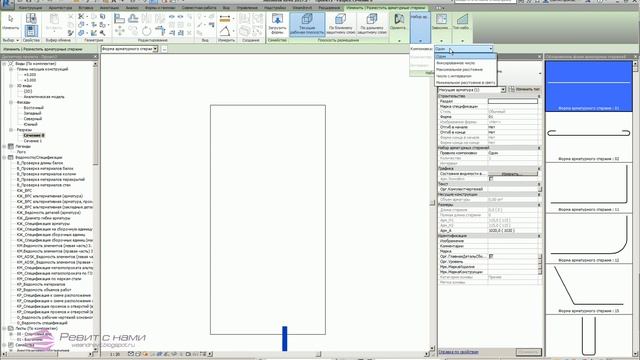Click the search field in title bar
This screenshot has height=360, width=640.
[486, 2]
